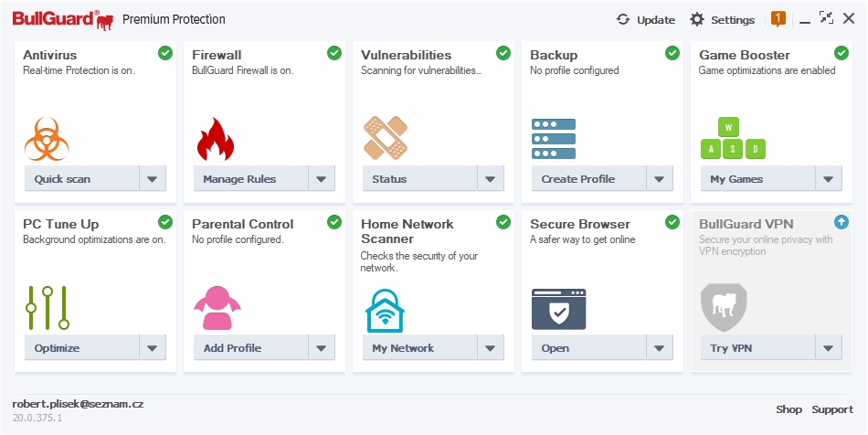Open the Settings menu
The width and height of the screenshot is (868, 435).
click(722, 19)
